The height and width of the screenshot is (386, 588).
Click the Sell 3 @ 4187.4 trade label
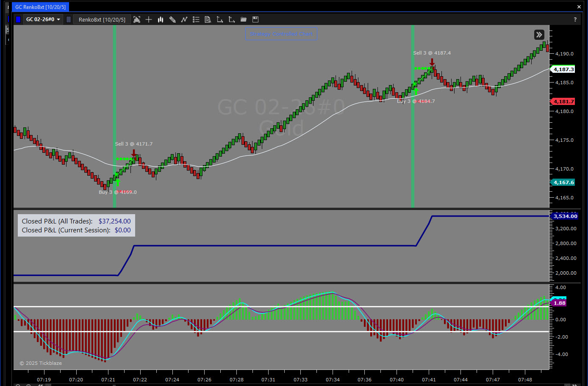[x=432, y=53]
